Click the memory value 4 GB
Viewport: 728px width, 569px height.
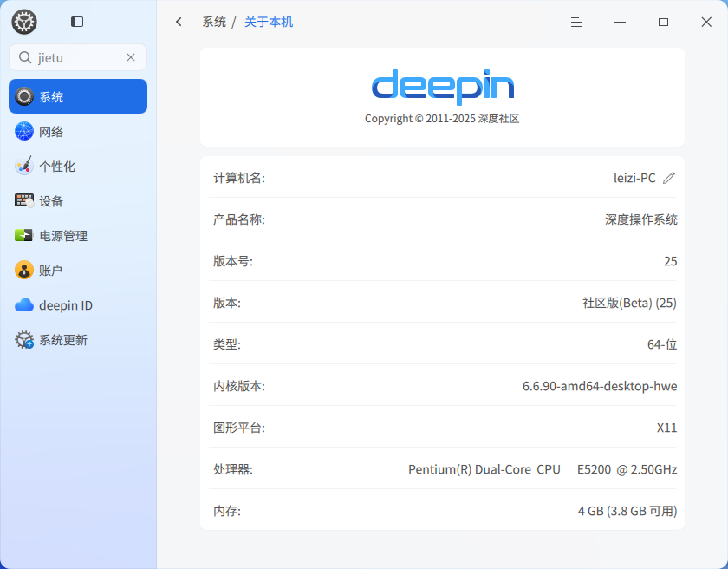point(627,511)
